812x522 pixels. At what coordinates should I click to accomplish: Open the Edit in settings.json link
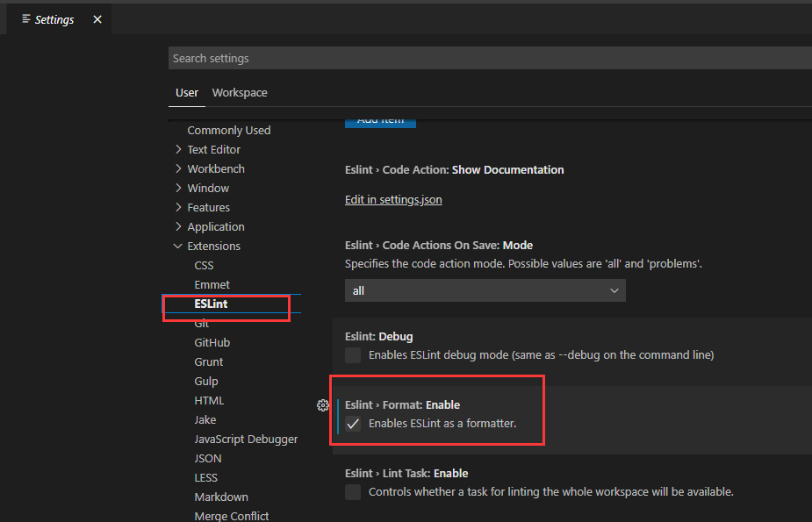pos(393,199)
